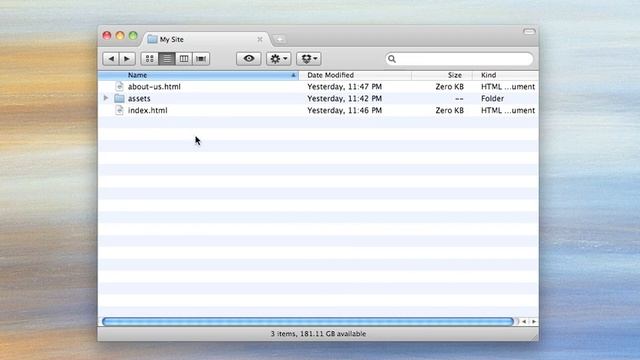This screenshot has width=640, height=360.
Task: Go forward with the right arrow button
Action: click(127, 59)
